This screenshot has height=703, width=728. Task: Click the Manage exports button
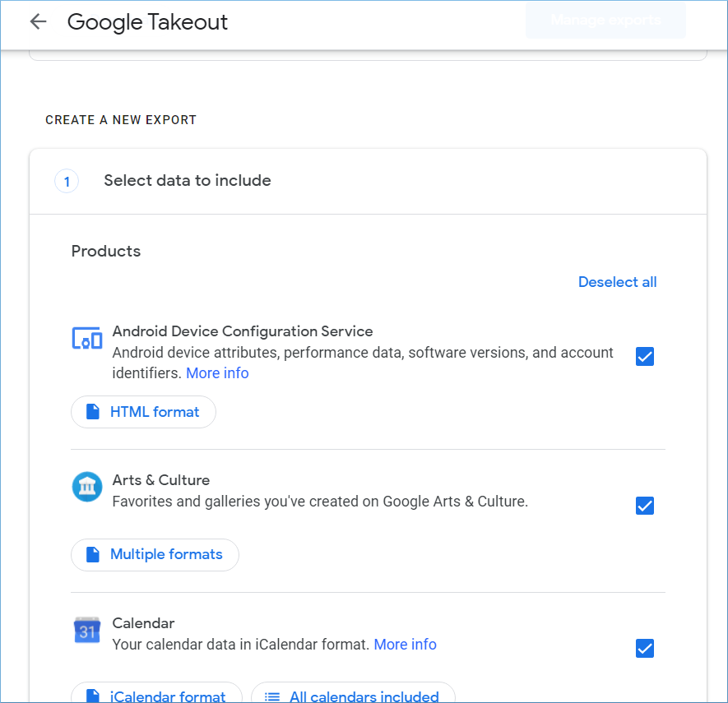(605, 21)
